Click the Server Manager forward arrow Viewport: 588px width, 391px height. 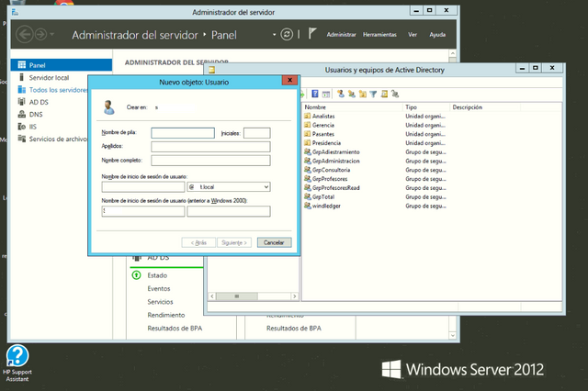[x=40, y=35]
